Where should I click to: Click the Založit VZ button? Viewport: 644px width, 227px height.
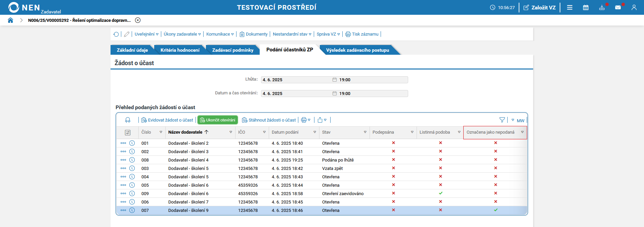point(540,7)
